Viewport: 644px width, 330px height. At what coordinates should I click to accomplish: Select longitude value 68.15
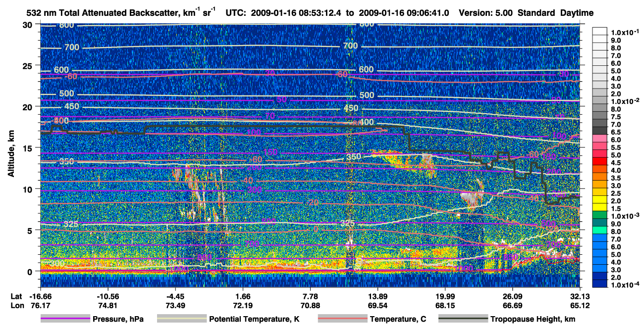(445, 305)
